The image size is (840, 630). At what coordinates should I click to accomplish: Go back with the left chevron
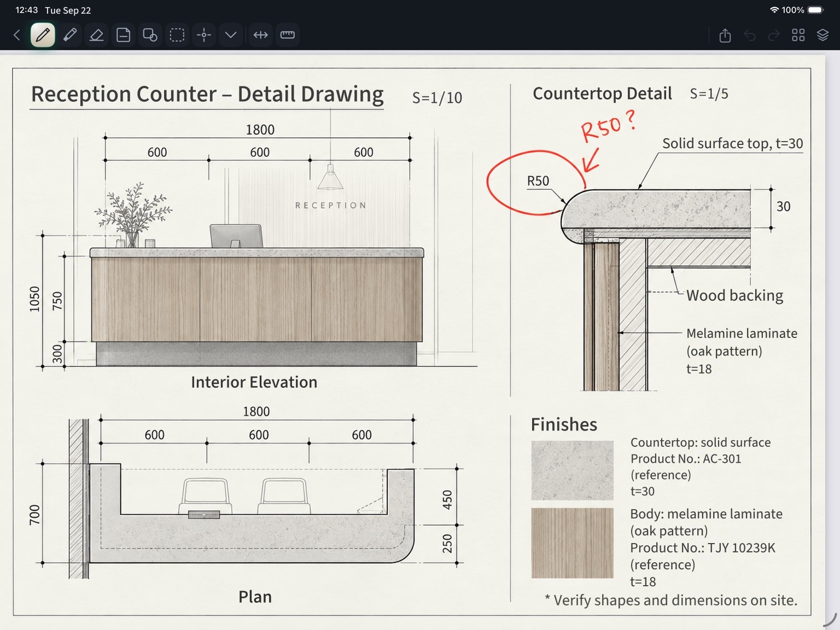coord(17,35)
